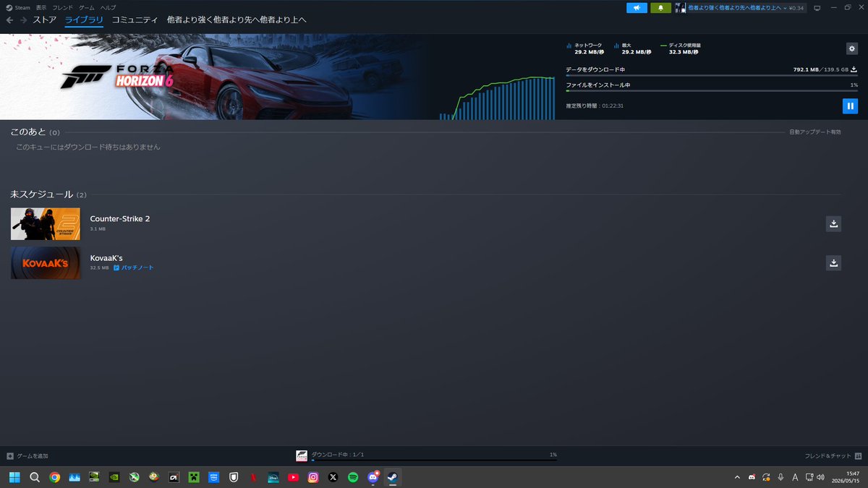
Task: Open download settings gear icon
Action: 852,48
